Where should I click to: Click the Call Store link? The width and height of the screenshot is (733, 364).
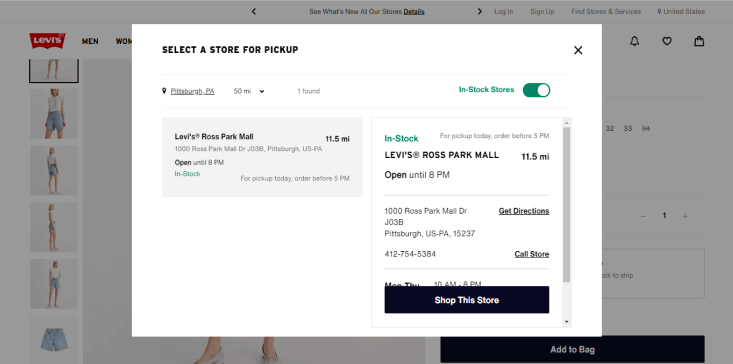coord(532,254)
